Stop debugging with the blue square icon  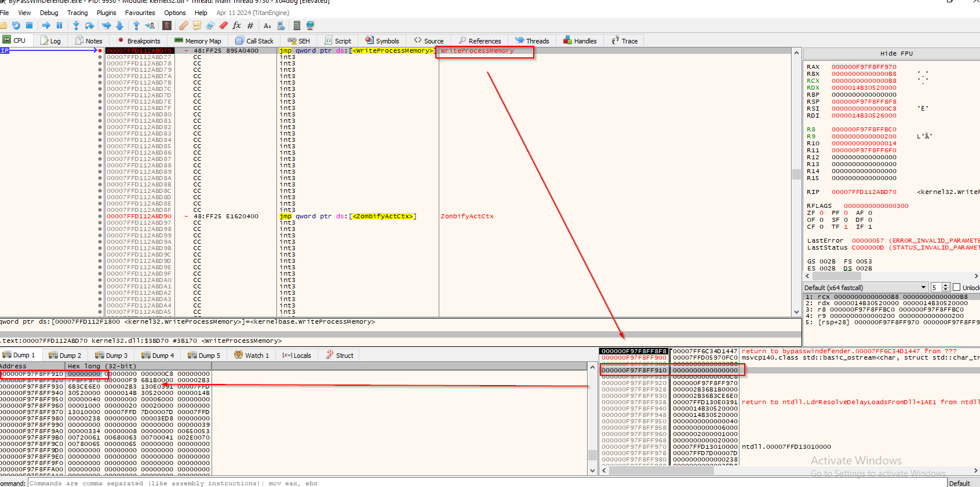[x=29, y=25]
